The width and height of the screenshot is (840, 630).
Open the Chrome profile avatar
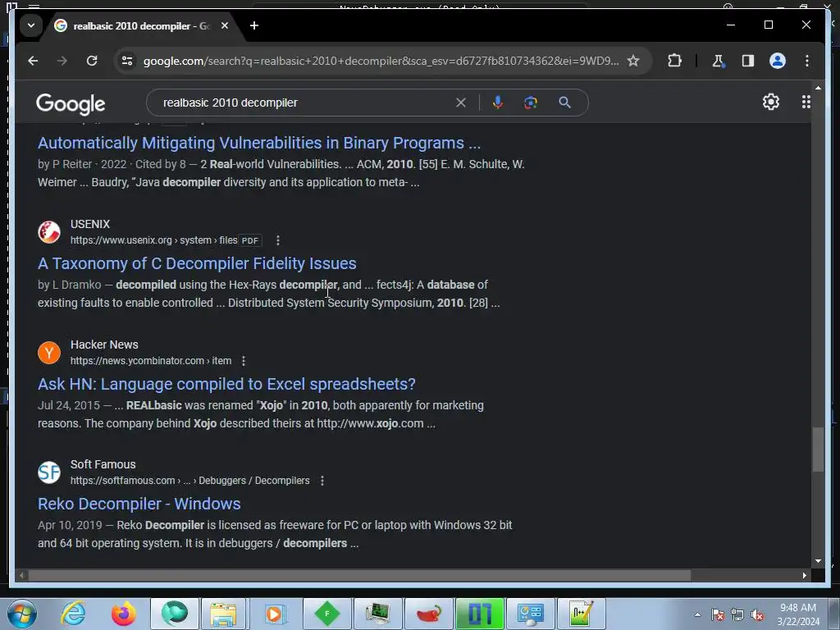[778, 61]
